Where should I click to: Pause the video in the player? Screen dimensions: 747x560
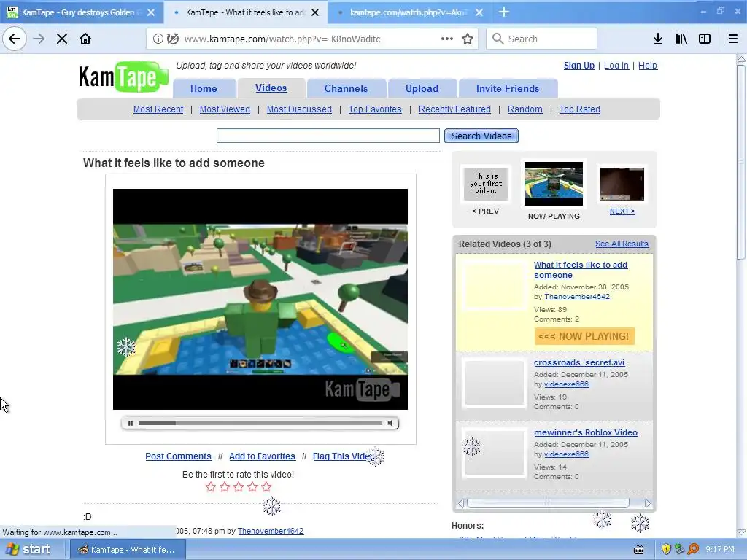pos(131,423)
